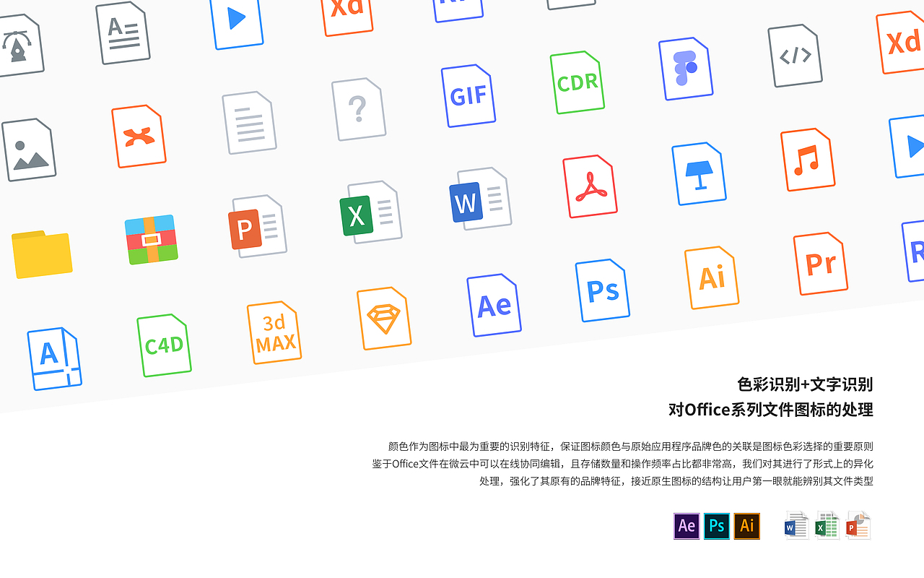This screenshot has height=578, width=924.
Task: Select the large green Excel file icon
Action: (371, 212)
